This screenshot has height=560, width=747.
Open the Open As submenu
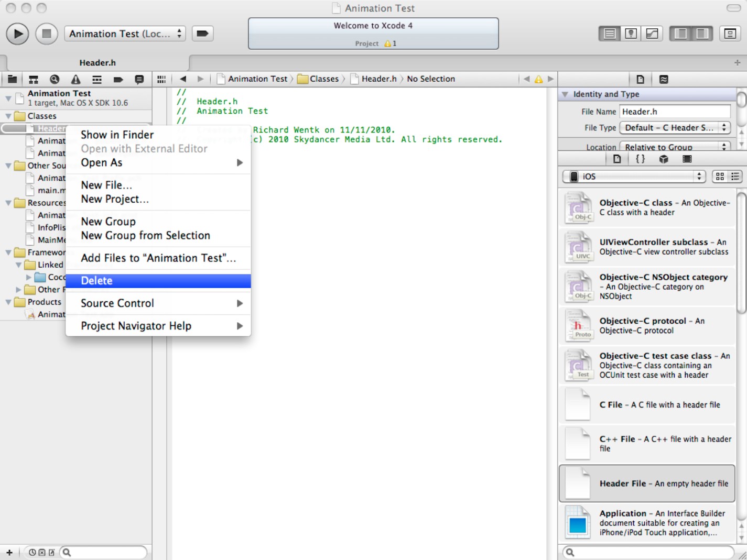[158, 162]
